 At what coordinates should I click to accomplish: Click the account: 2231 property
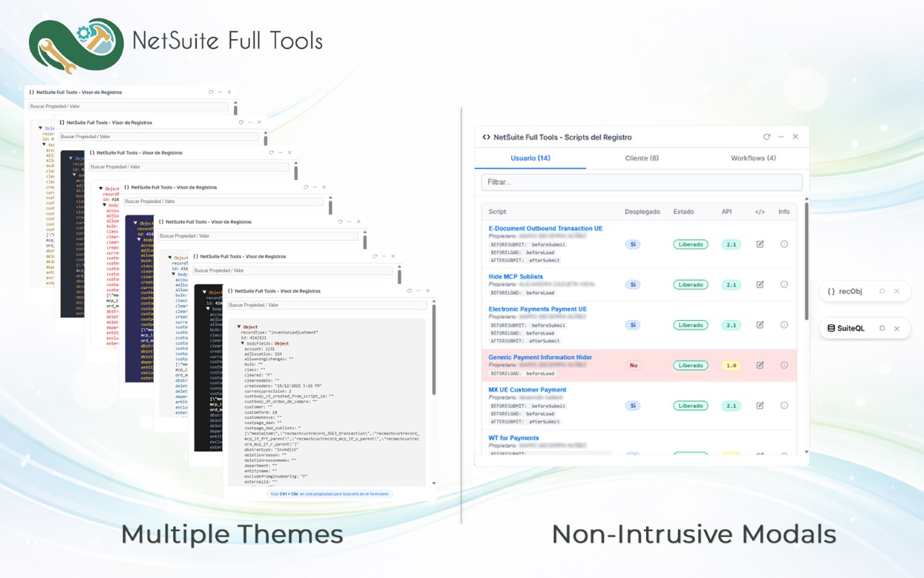tap(260, 348)
